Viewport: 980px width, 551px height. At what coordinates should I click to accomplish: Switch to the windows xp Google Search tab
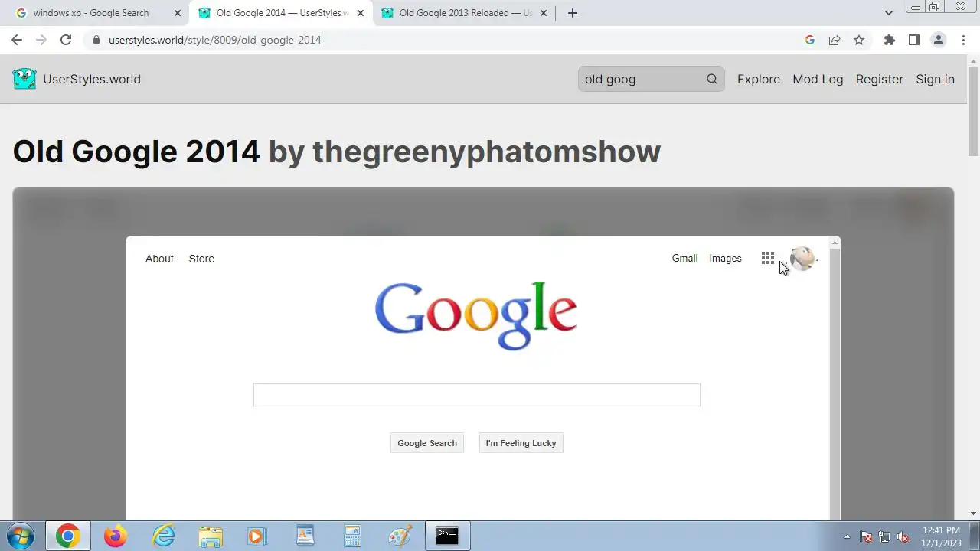point(90,13)
